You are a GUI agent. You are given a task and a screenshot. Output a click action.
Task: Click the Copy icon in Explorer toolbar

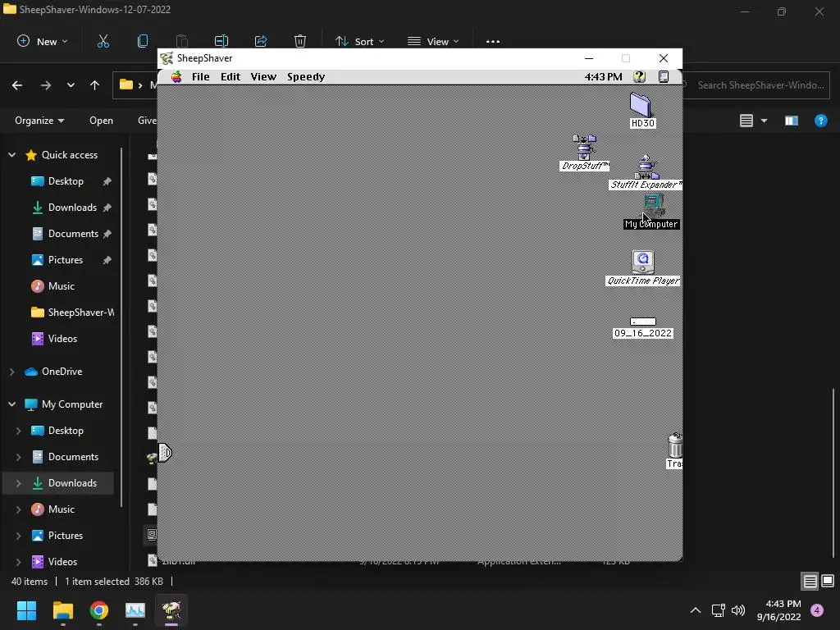(143, 41)
